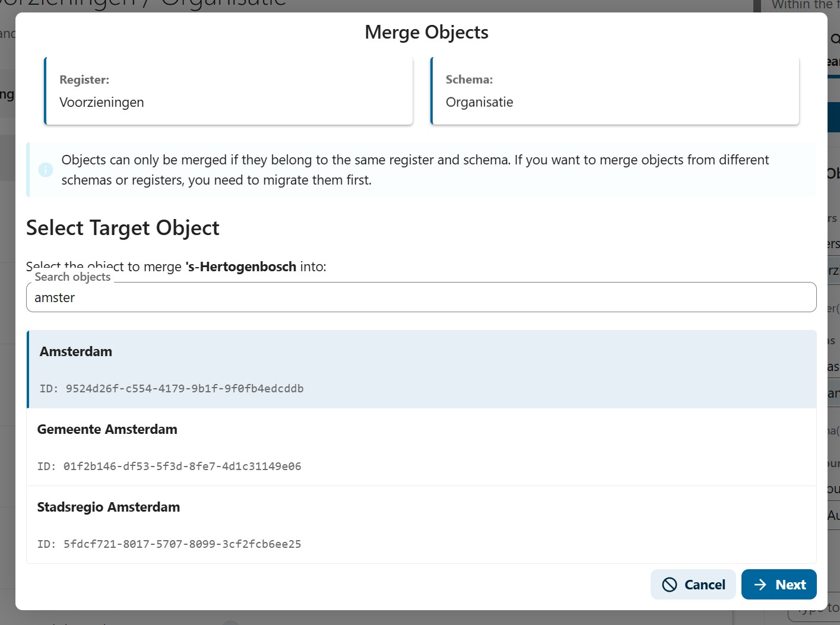Click the info icon in the notice
This screenshot has width=840, height=625.
[46, 170]
